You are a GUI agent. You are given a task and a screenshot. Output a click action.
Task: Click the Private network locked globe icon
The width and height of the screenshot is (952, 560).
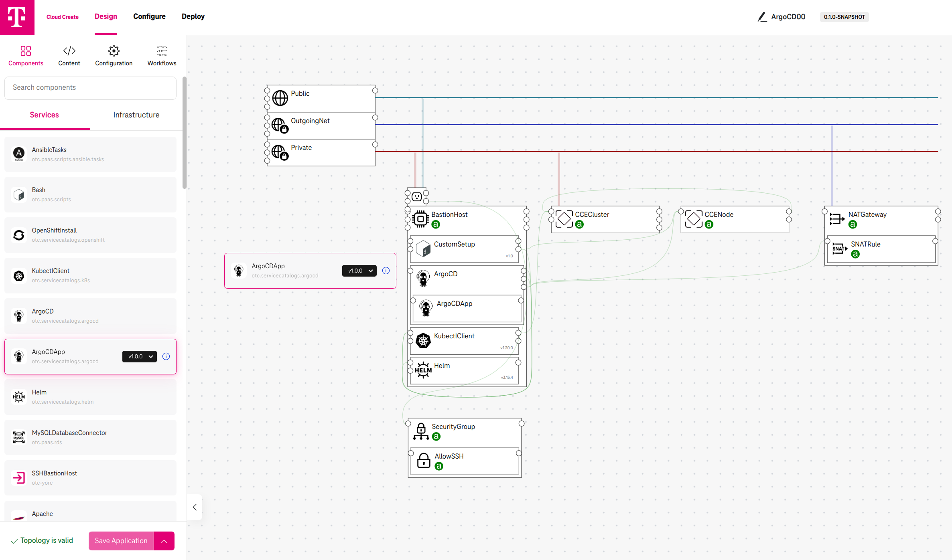pyautogui.click(x=280, y=152)
